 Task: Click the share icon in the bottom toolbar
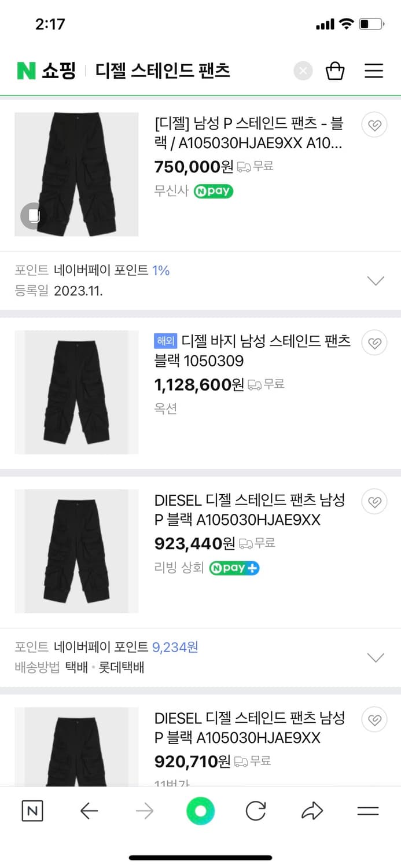(311, 811)
